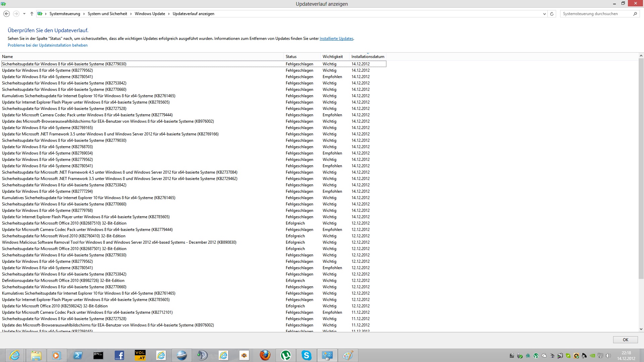
Task: Select the KB2777294 update row
Action: 194,191
